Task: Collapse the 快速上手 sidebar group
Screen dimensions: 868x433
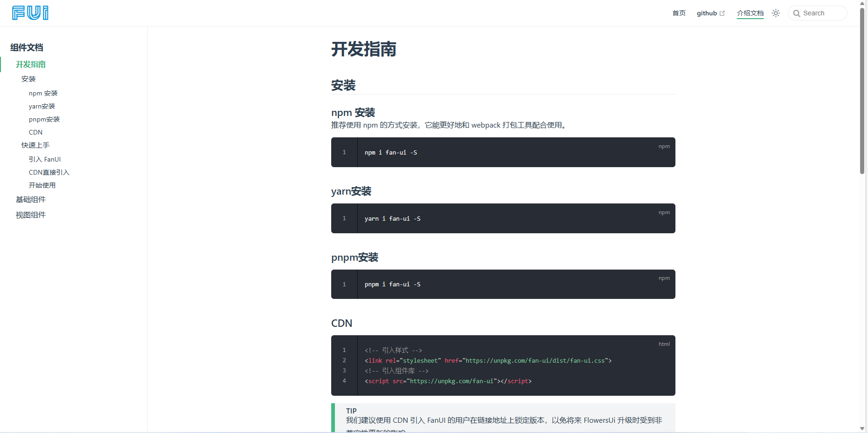Action: [35, 145]
